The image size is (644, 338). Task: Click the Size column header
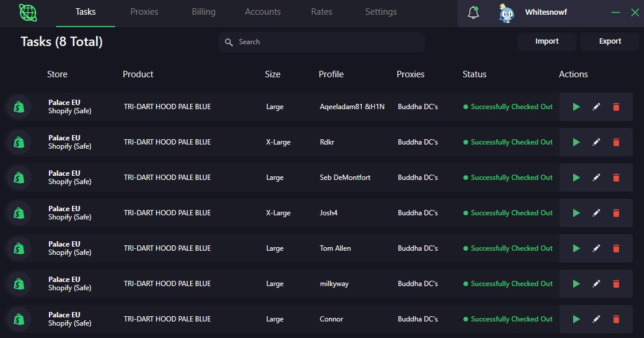coord(273,74)
